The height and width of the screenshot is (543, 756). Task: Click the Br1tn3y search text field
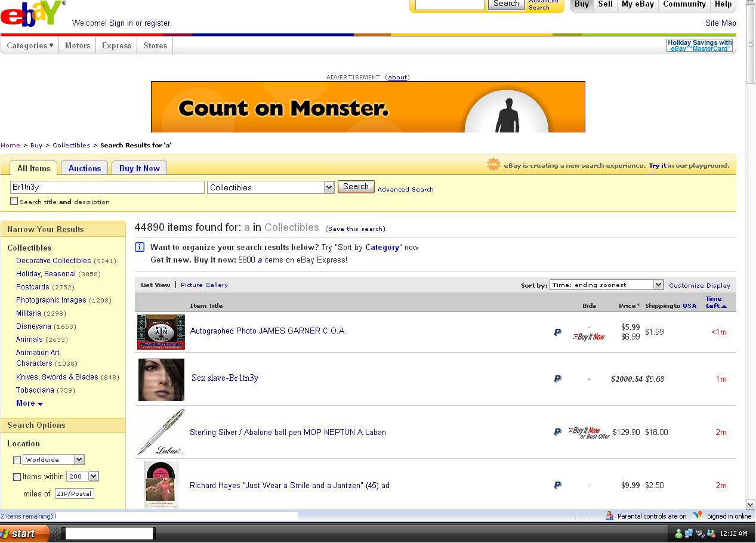[107, 187]
